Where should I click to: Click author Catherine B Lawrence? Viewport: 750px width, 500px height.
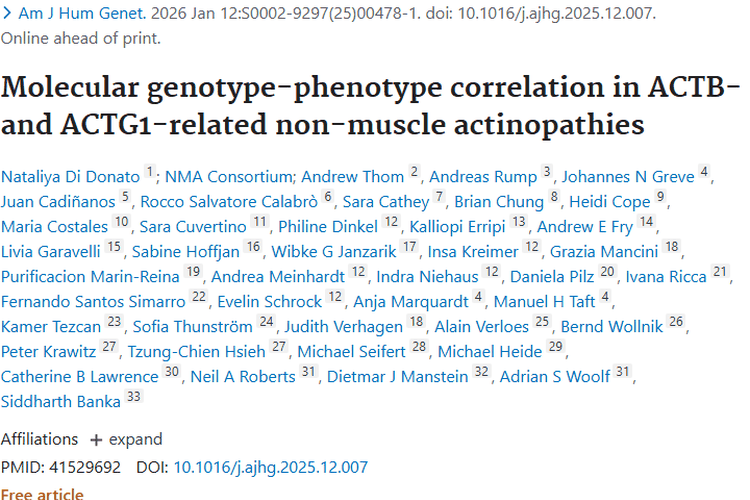(x=79, y=376)
